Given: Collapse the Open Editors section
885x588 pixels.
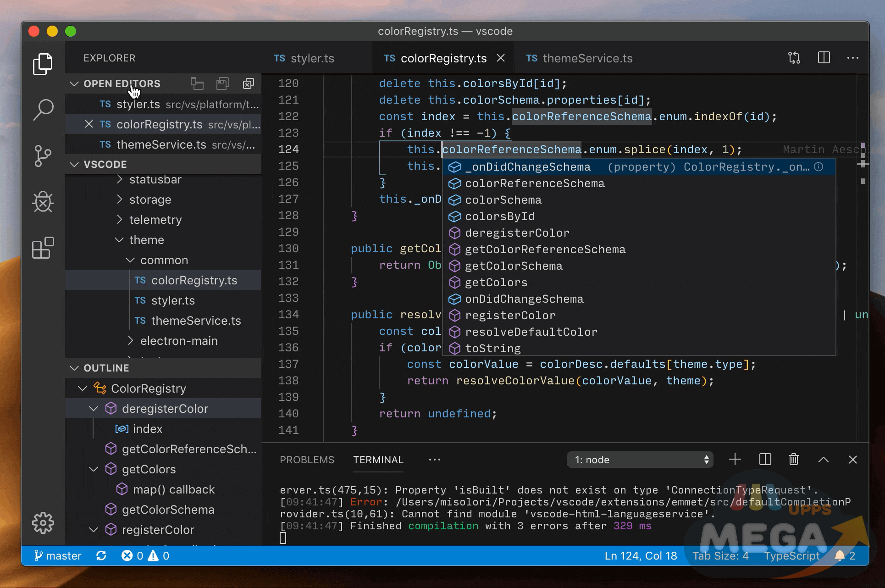Looking at the screenshot, I should pos(74,83).
